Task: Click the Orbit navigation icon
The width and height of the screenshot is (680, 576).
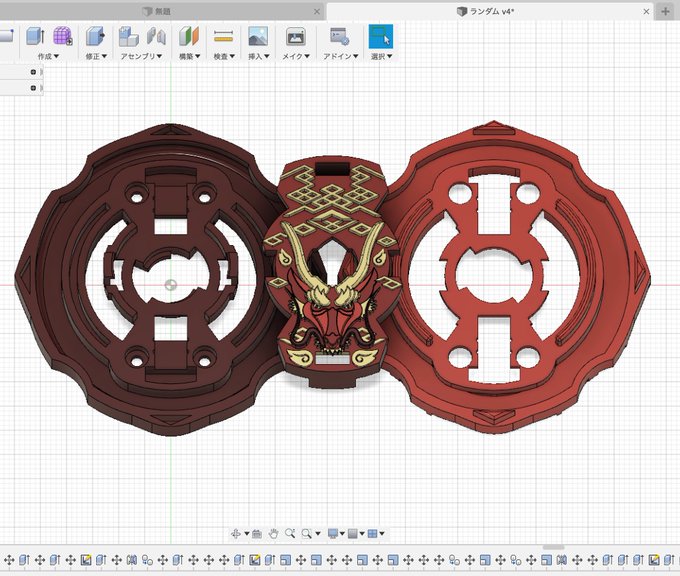Action: (x=236, y=533)
